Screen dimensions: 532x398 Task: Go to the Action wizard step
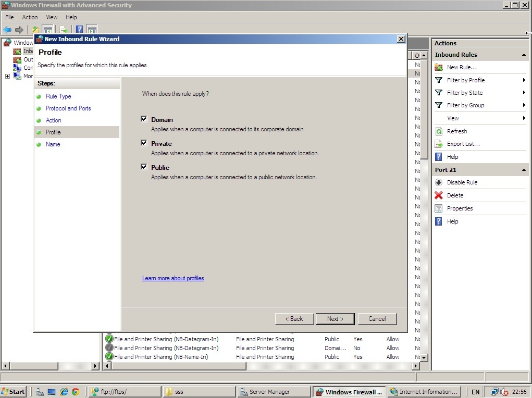coord(53,120)
